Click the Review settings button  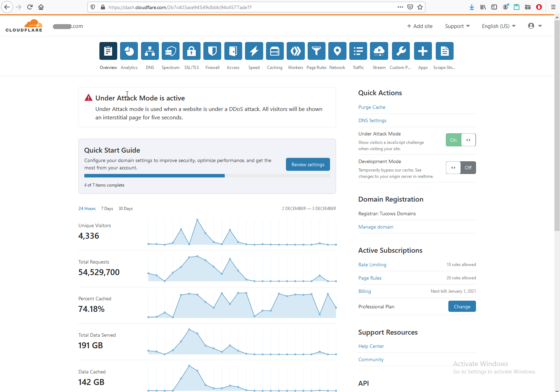(x=308, y=164)
